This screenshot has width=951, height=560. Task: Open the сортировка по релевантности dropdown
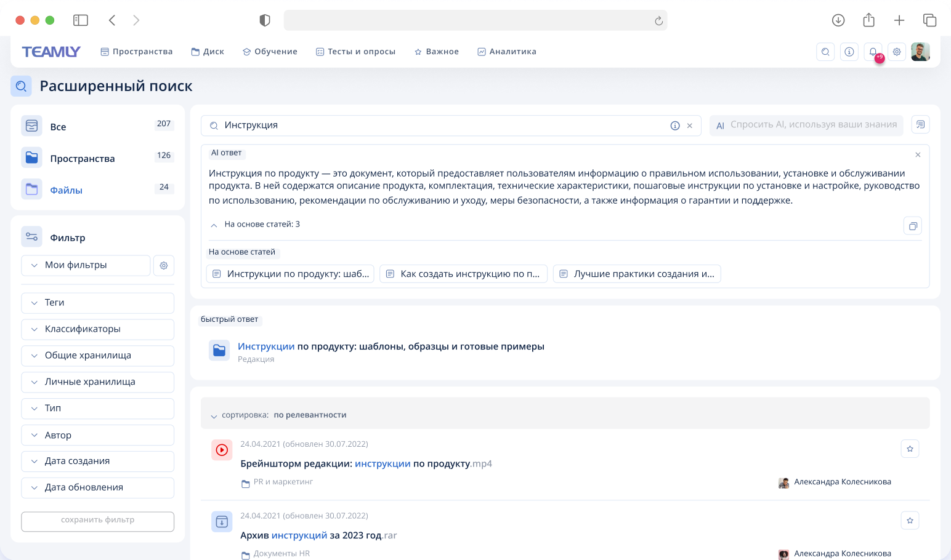(x=279, y=415)
